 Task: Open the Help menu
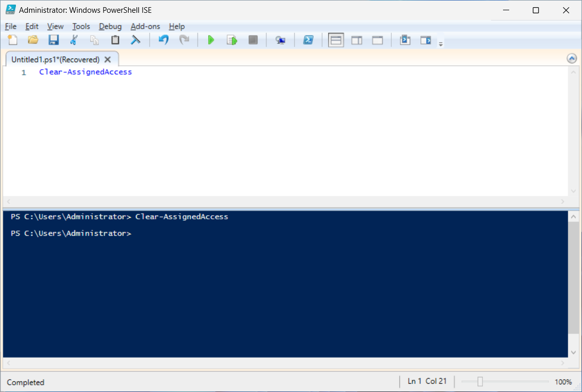177,26
